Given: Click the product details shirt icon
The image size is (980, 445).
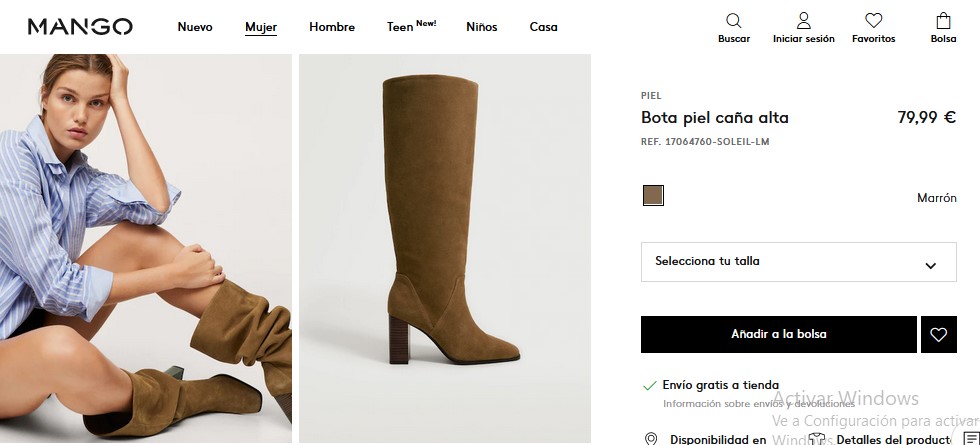Looking at the screenshot, I should tap(817, 439).
